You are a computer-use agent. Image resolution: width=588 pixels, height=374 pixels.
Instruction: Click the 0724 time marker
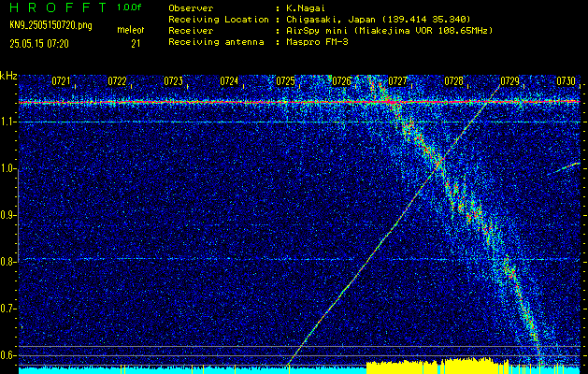(229, 81)
